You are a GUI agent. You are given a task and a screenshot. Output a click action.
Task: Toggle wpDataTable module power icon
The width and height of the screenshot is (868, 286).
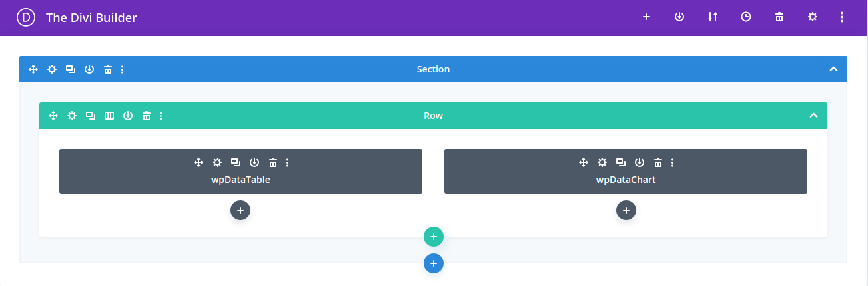pyautogui.click(x=254, y=162)
